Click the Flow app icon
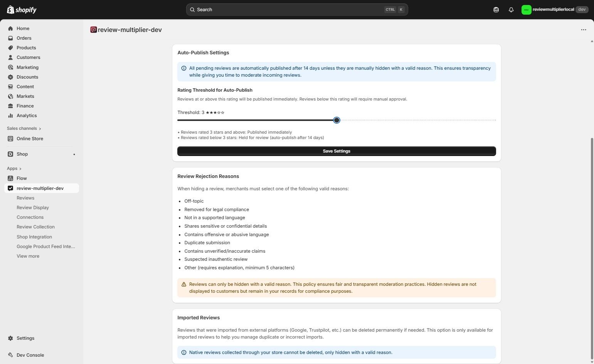The height and width of the screenshot is (364, 594). click(10, 178)
